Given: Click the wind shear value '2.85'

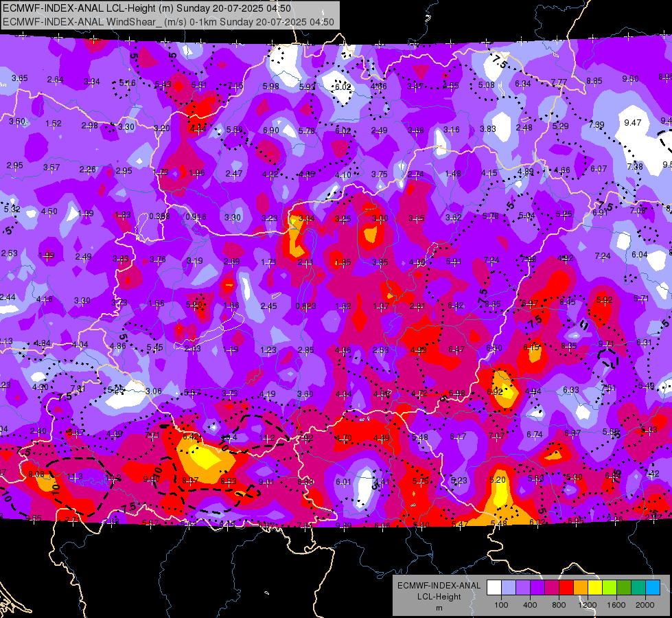Looking at the screenshot, I should pos(305,350).
